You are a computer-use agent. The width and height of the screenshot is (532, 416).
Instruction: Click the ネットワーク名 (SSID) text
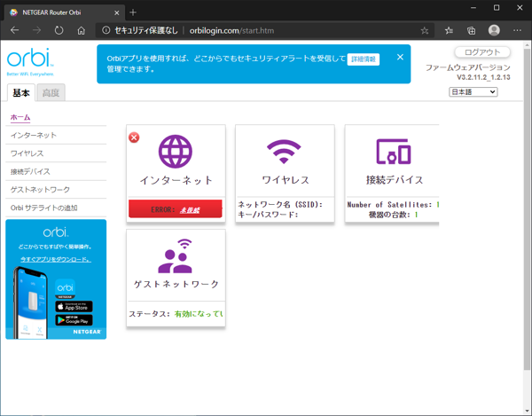coord(280,205)
